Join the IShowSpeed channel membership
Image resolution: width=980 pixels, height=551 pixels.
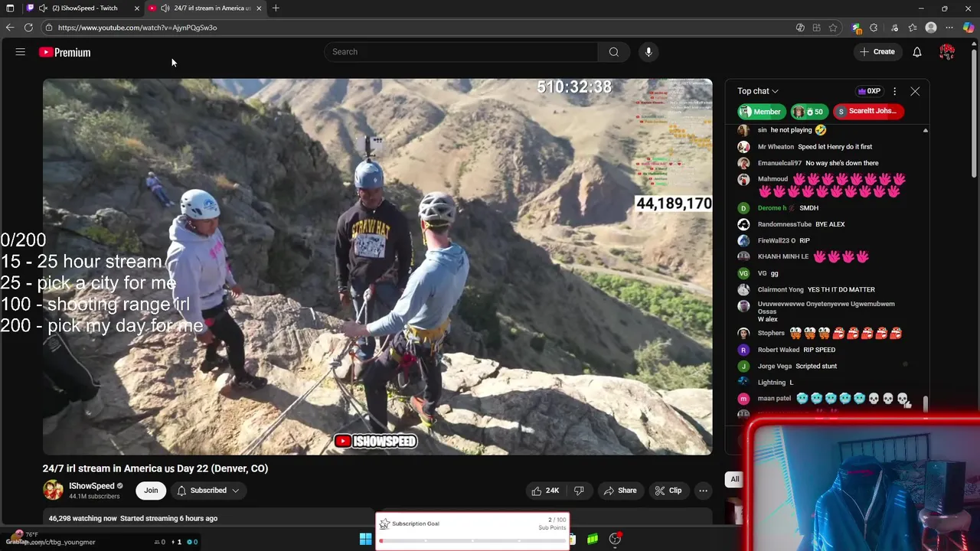[x=151, y=491]
